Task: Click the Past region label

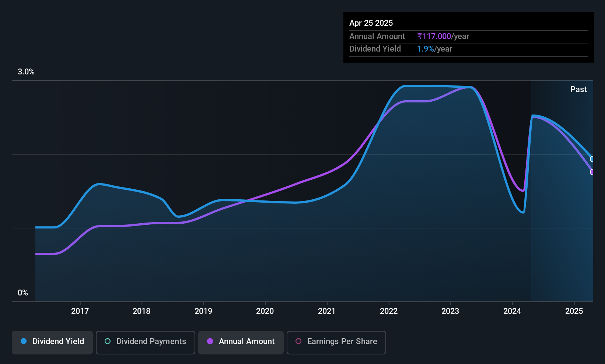Action: [x=578, y=89]
